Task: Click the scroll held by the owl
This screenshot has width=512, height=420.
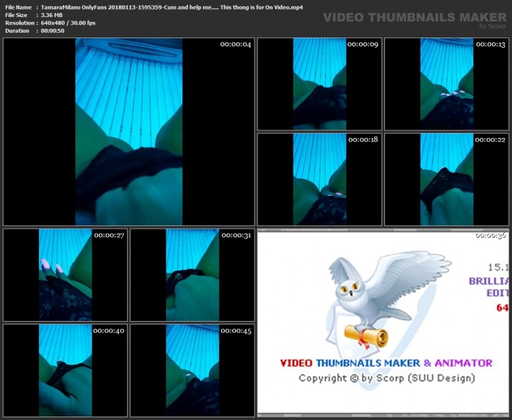Action: (366, 334)
